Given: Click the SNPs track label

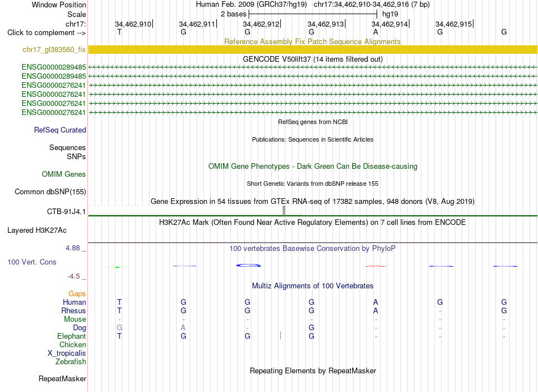Looking at the screenshot, I should pos(76,156).
